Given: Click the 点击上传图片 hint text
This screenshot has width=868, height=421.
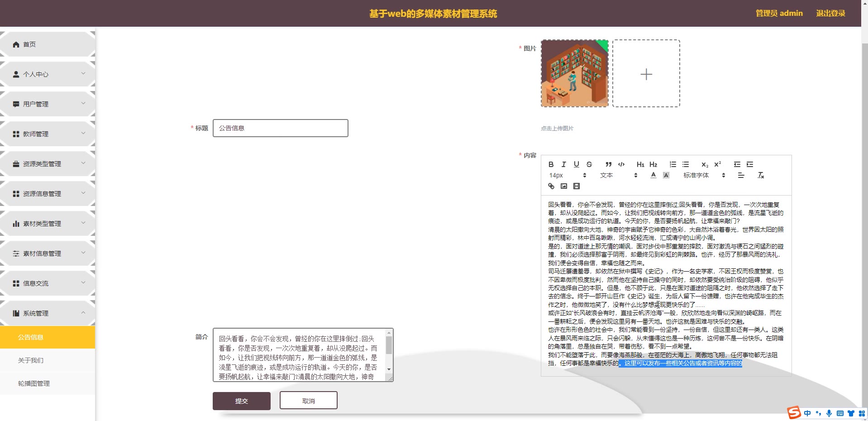Looking at the screenshot, I should pos(557,129).
